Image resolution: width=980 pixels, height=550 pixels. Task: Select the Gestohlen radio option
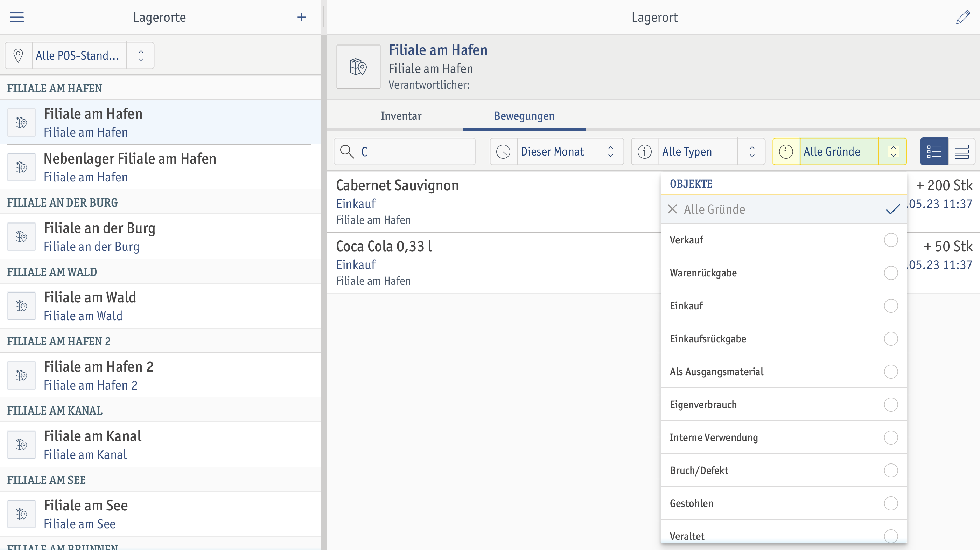point(891,503)
